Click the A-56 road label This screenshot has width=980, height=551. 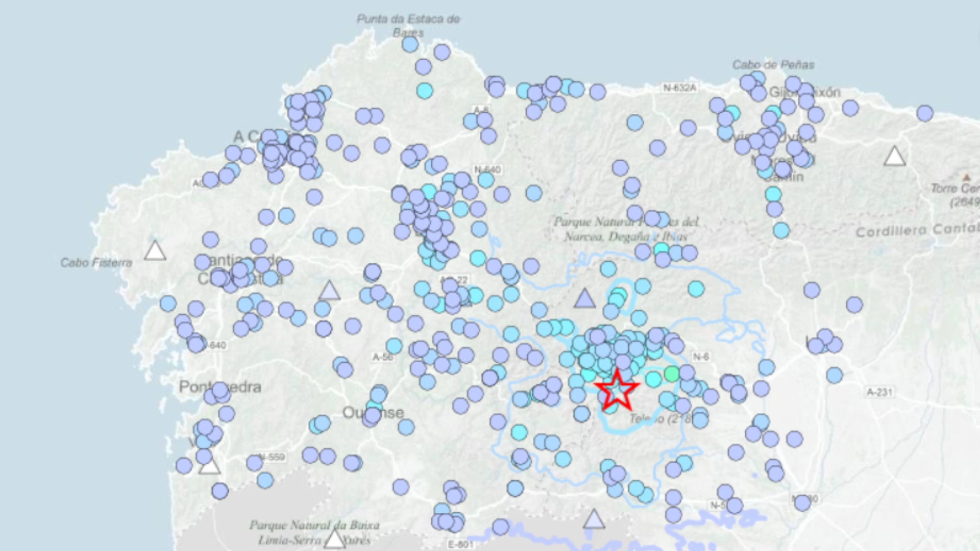pos(383,357)
